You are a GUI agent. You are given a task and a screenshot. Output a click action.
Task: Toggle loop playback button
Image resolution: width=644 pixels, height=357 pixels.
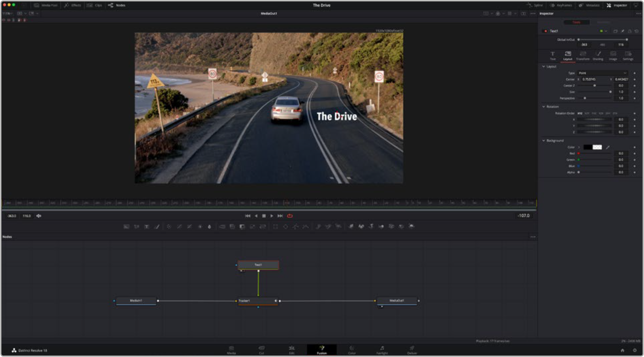click(289, 216)
